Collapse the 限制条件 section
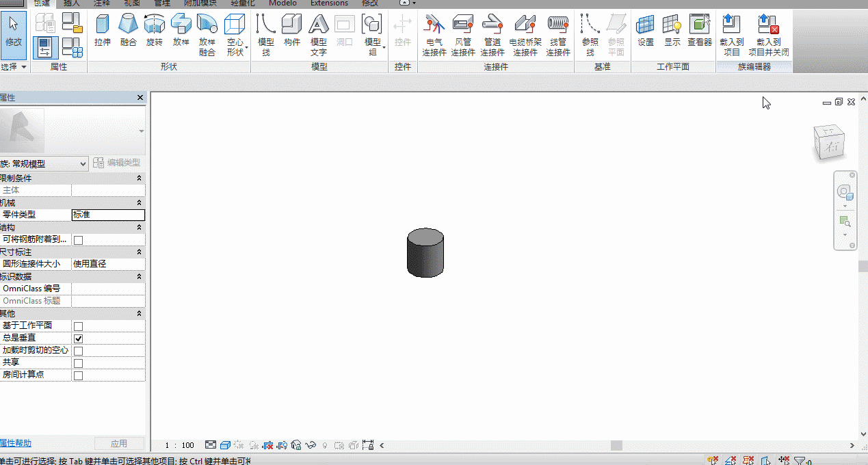This screenshot has height=465, width=868. tap(139, 178)
